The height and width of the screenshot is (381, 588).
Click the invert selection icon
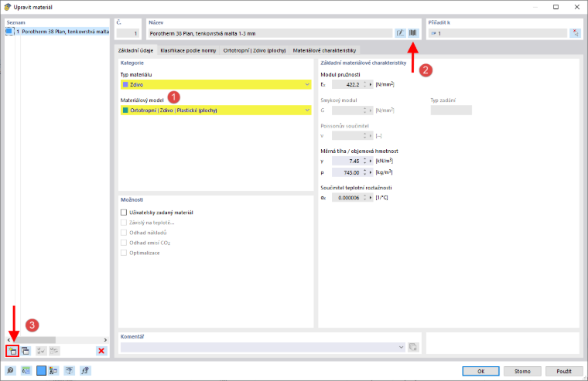click(x=54, y=351)
